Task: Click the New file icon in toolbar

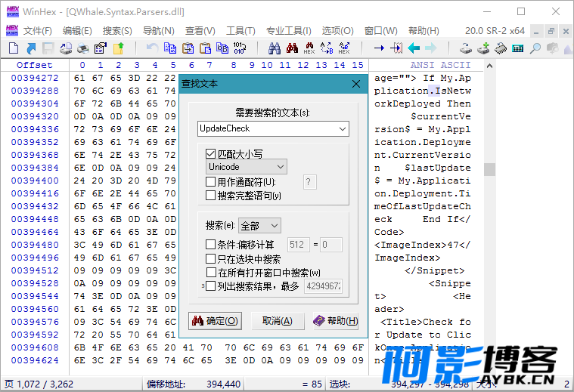Action: [13, 48]
